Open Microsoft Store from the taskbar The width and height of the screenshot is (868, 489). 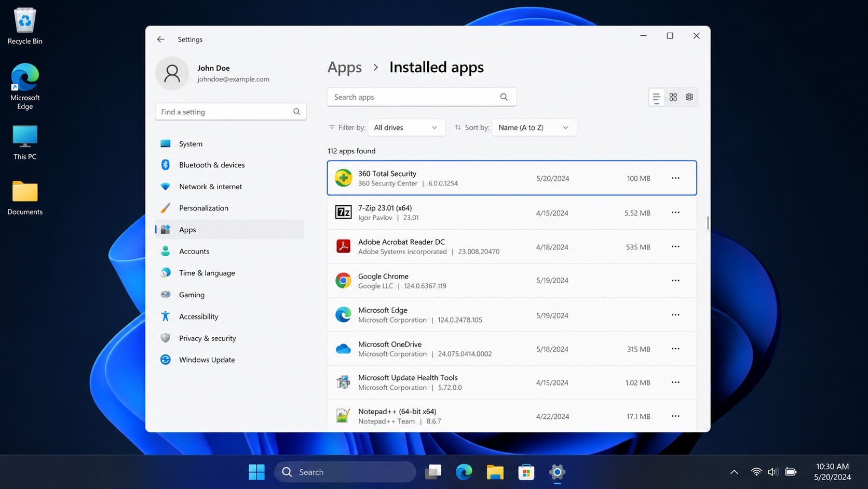coord(526,472)
